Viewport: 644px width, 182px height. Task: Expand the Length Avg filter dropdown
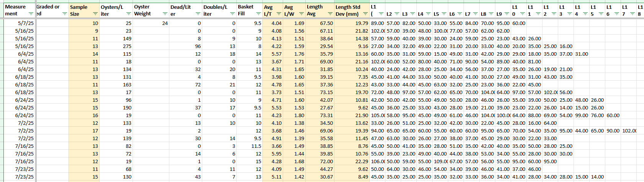[330, 14]
